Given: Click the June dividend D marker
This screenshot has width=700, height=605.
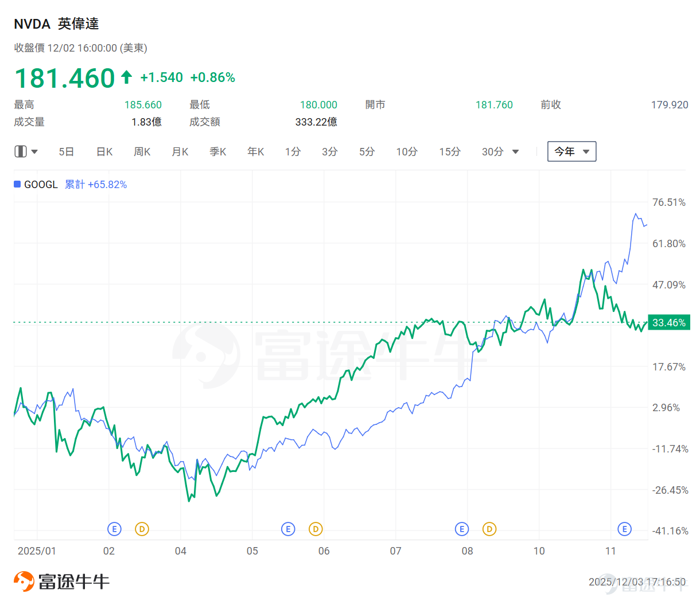Looking at the screenshot, I should [x=316, y=529].
